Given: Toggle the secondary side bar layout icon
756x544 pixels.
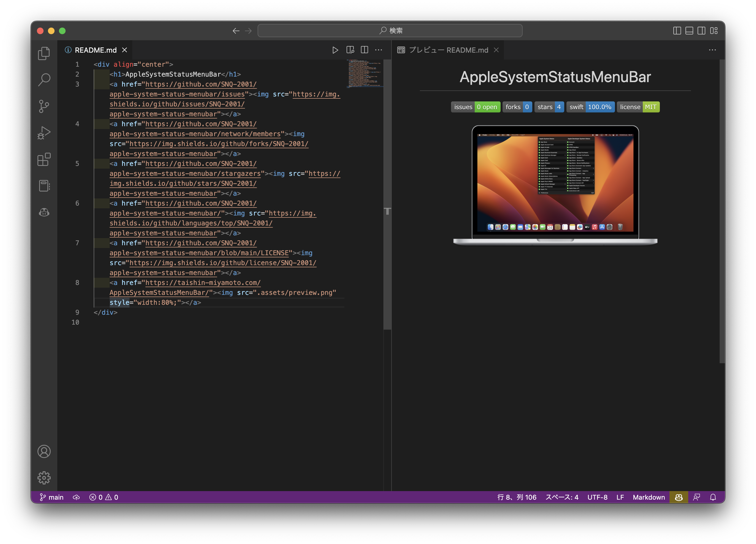Looking at the screenshot, I should click(x=701, y=31).
